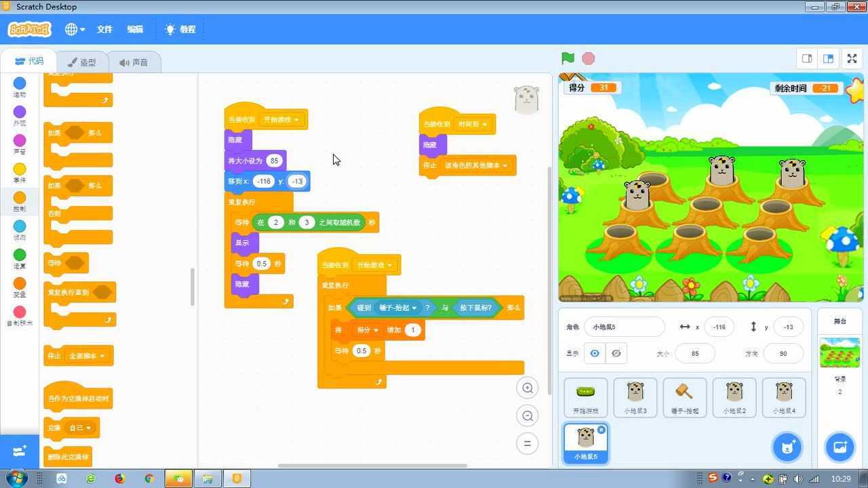The width and height of the screenshot is (868, 488).
Task: Zoom in on the code workspace
Action: tap(527, 388)
